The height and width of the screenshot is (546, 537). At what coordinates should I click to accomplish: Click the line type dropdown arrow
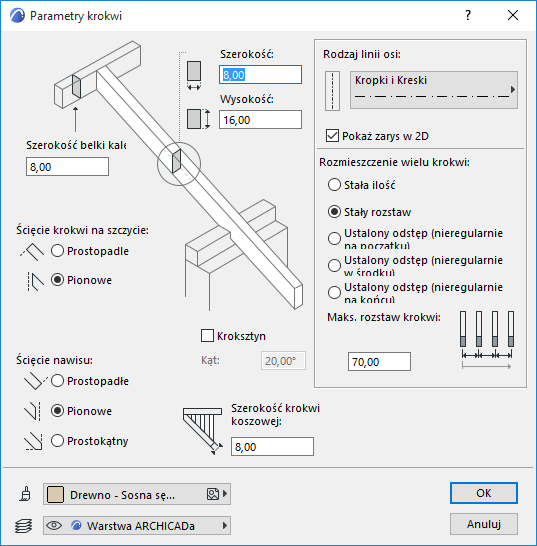tap(513, 89)
